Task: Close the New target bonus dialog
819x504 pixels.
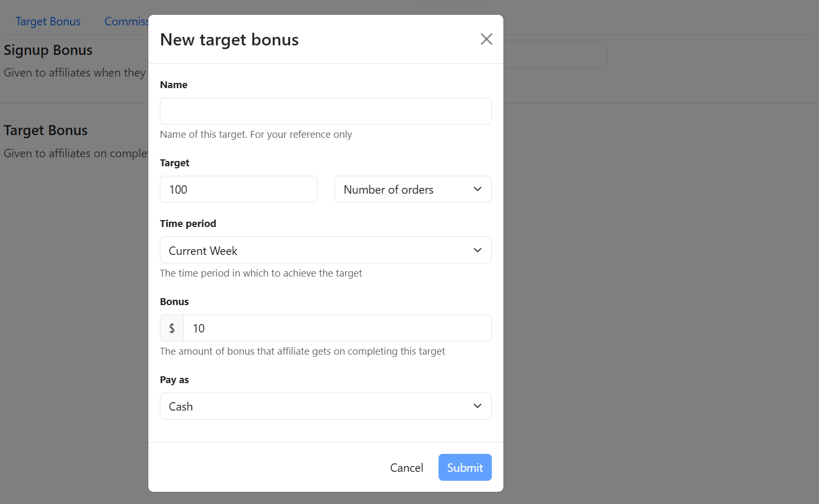Action: (x=486, y=39)
